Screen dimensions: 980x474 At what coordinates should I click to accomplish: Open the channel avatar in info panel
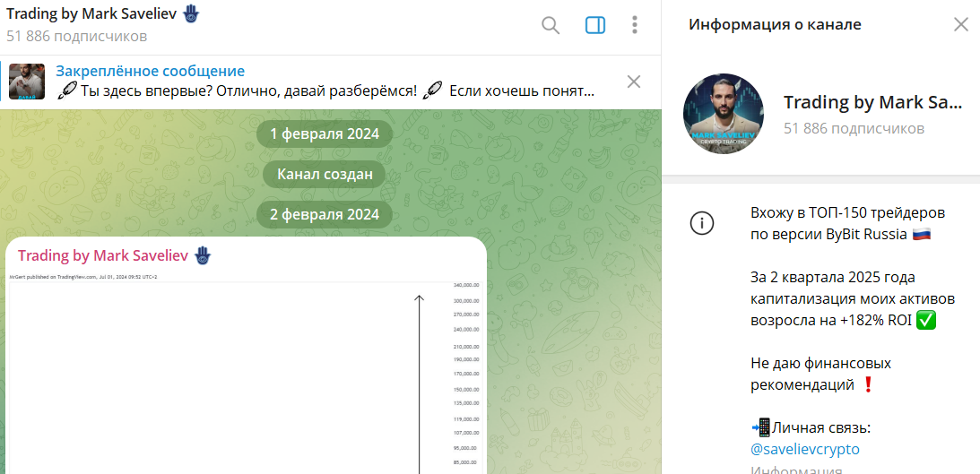click(724, 113)
